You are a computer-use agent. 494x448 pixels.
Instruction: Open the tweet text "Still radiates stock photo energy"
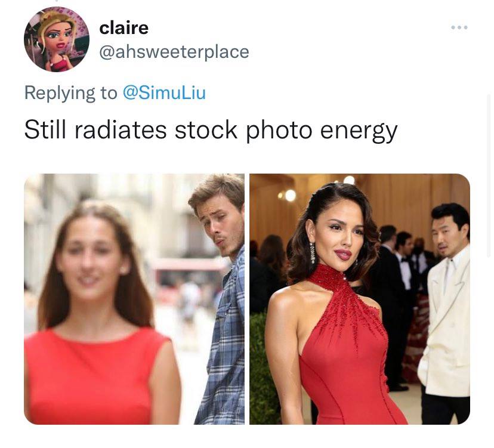tap(211, 130)
